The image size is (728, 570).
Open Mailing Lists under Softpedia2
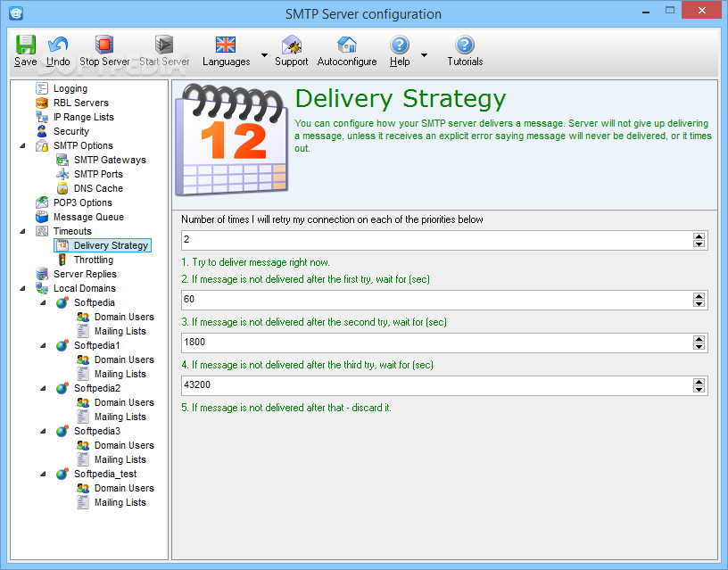pyautogui.click(x=120, y=417)
